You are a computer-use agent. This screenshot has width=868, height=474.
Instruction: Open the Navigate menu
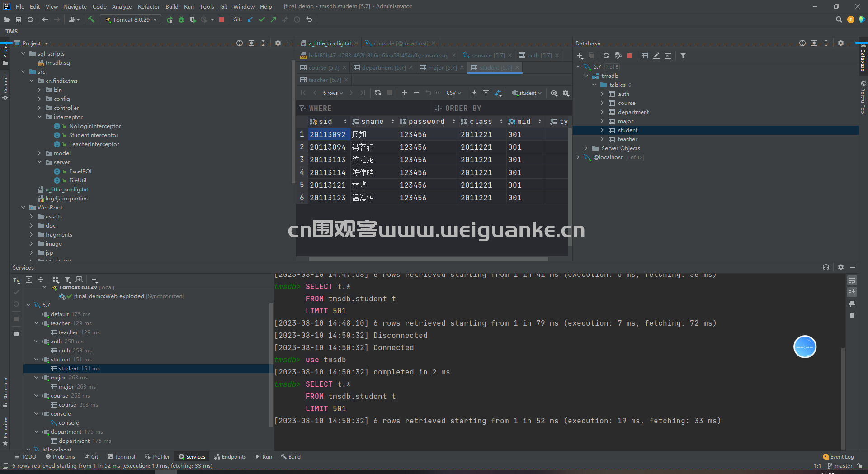[75, 6]
